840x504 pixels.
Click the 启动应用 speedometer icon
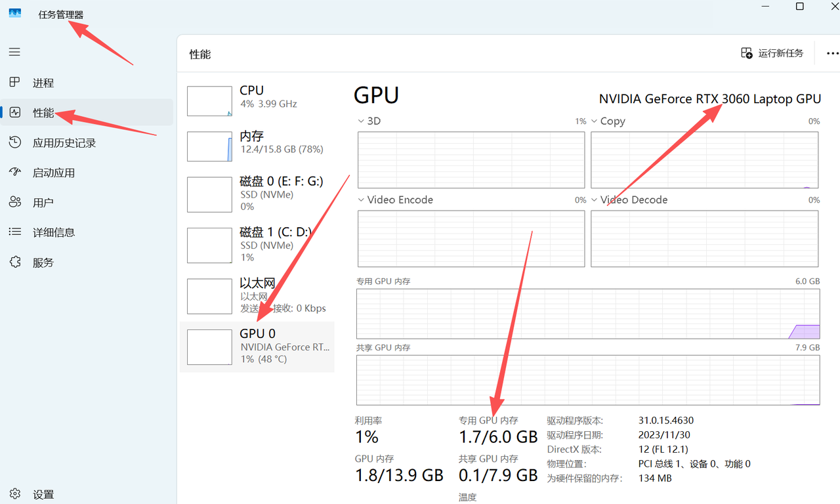[x=14, y=172]
